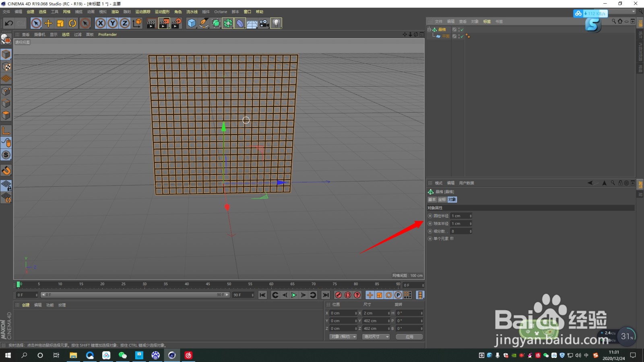This screenshot has width=644, height=362.
Task: Switch the world/object coordinate system icon
Action: tap(137, 23)
